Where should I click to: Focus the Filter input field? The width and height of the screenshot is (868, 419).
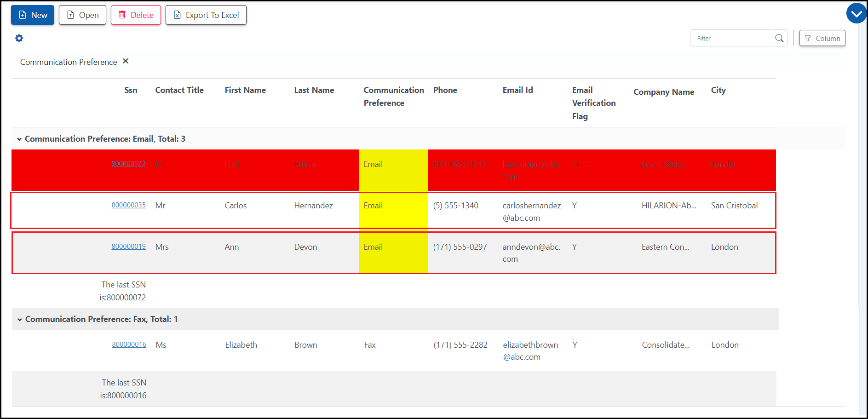tap(732, 38)
